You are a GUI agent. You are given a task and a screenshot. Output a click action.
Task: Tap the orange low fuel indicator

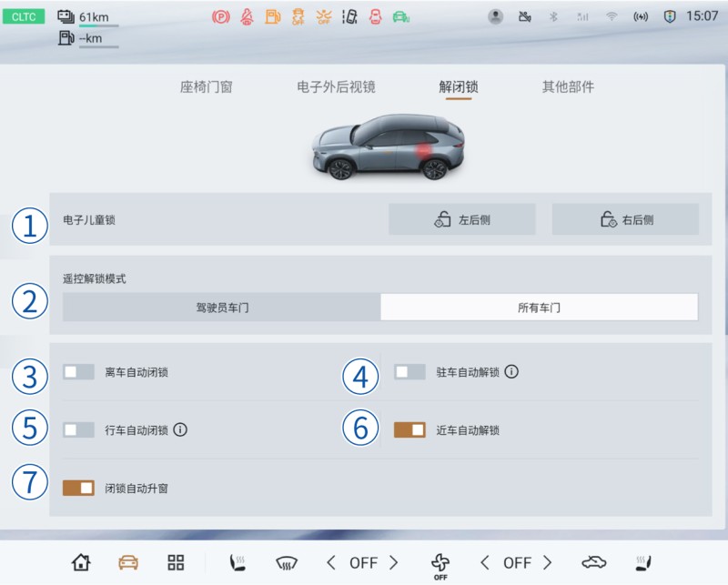click(272, 17)
